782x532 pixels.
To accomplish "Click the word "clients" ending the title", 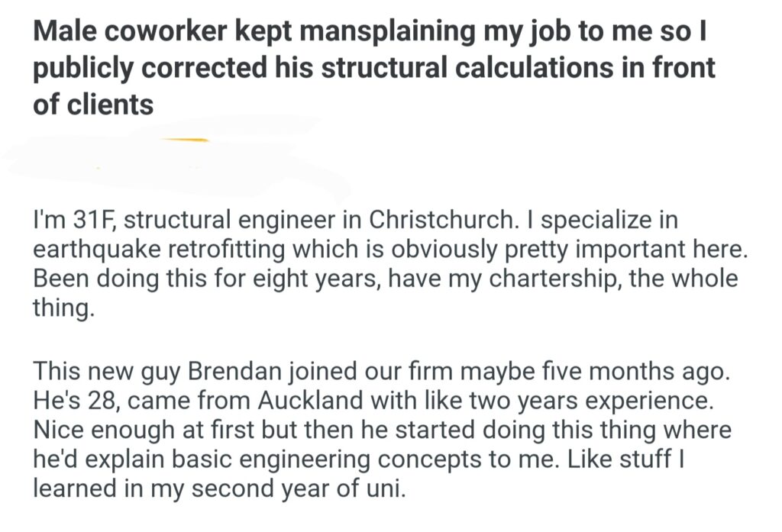I will [x=112, y=104].
